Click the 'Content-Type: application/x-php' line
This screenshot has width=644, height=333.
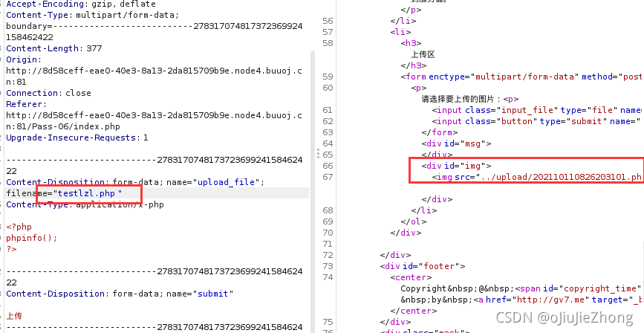coord(85,204)
